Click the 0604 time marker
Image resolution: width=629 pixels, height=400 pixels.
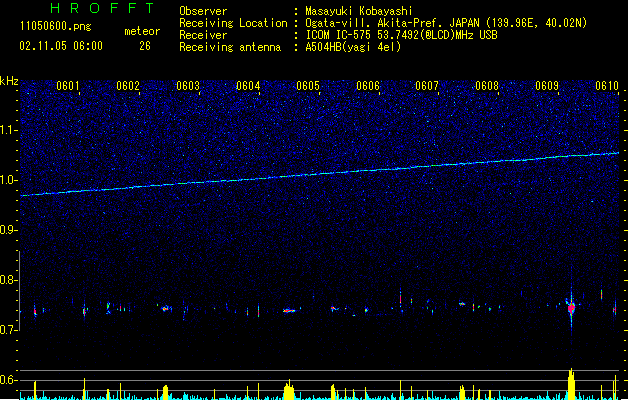click(248, 86)
